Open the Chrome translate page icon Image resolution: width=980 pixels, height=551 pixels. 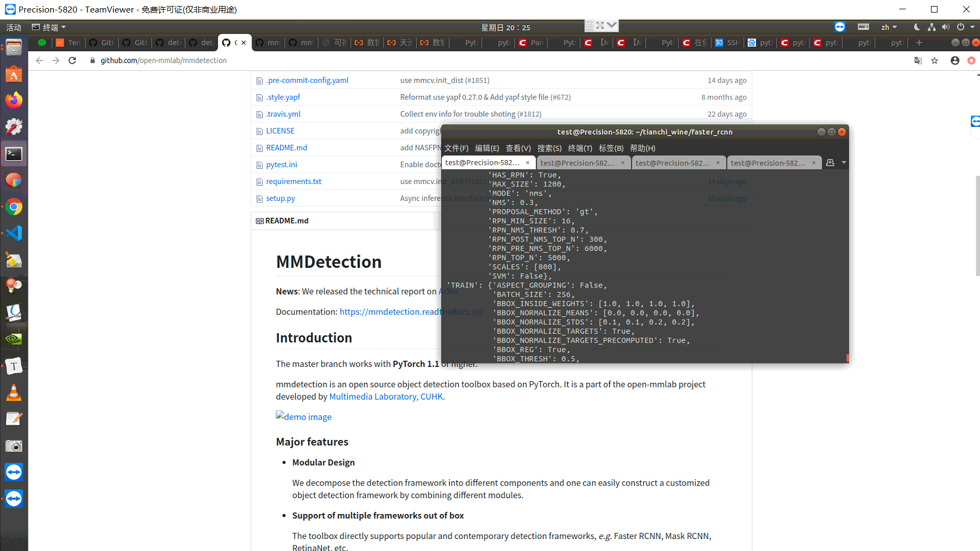click(918, 60)
